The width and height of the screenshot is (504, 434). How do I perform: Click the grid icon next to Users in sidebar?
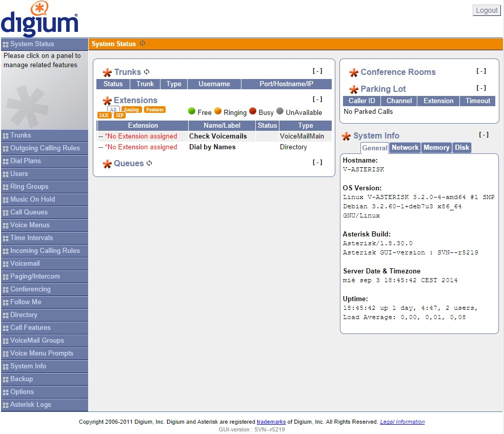pyautogui.click(x=6, y=174)
